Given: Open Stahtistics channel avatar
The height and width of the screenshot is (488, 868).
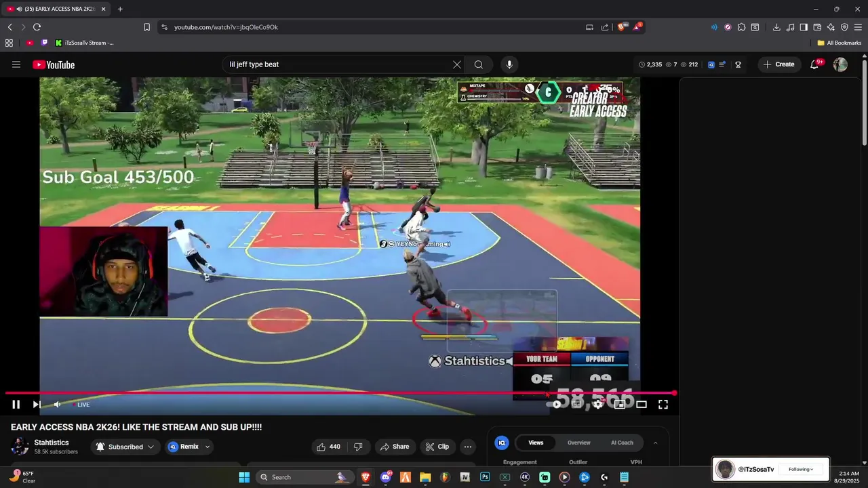Looking at the screenshot, I should pyautogui.click(x=20, y=447).
